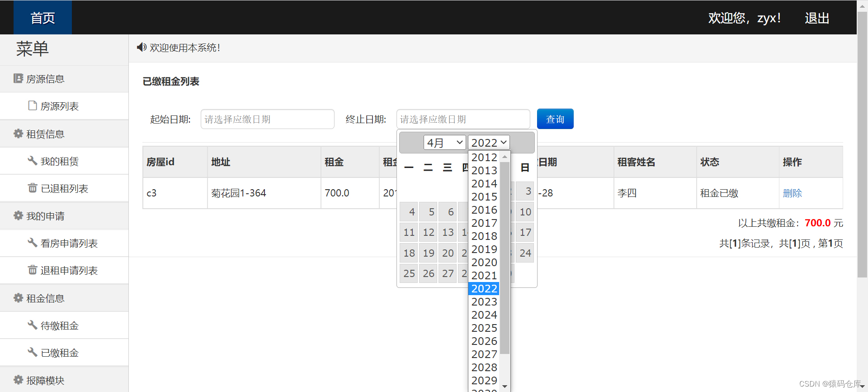Expand the 租赁信息 menu section
The width and height of the screenshot is (868, 392).
(64, 134)
